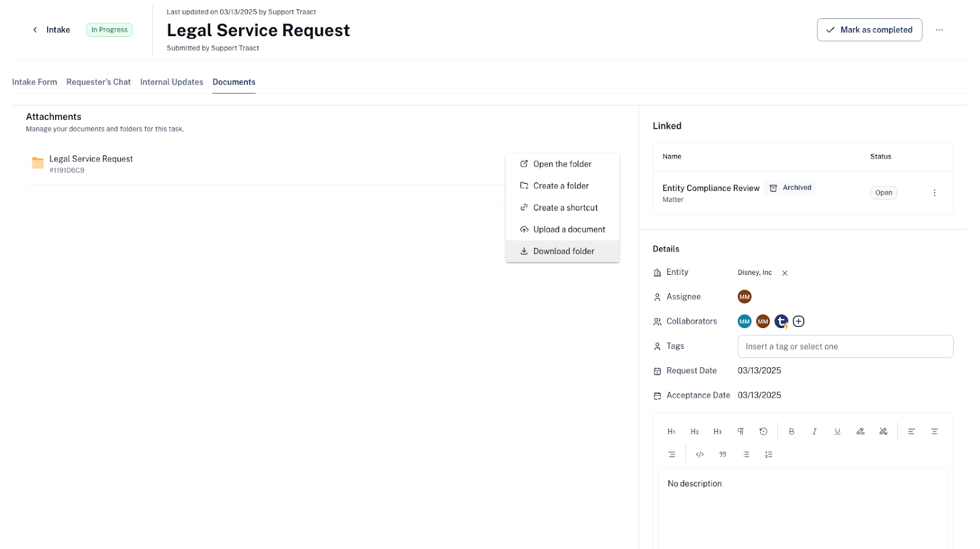The image size is (980, 549).
Task: Click Mark as completed button
Action: tap(869, 30)
